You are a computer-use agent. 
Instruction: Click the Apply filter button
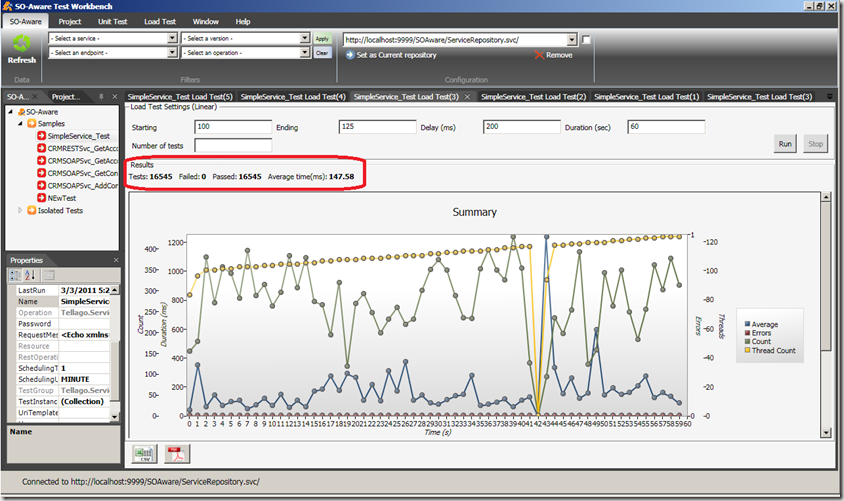pyautogui.click(x=322, y=38)
